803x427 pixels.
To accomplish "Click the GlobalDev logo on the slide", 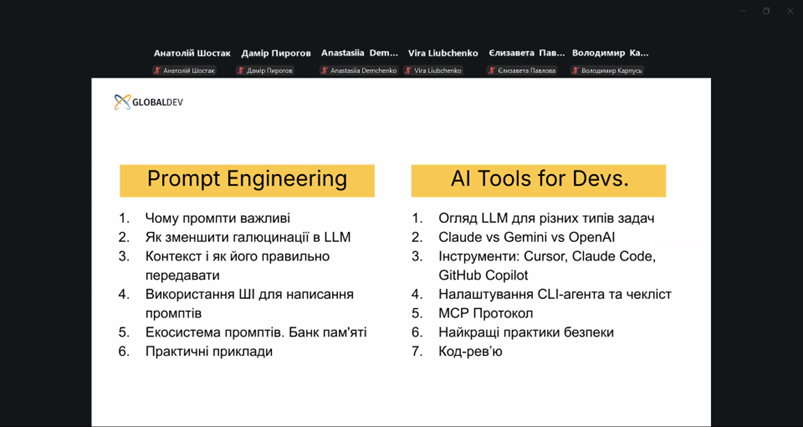I will point(149,102).
